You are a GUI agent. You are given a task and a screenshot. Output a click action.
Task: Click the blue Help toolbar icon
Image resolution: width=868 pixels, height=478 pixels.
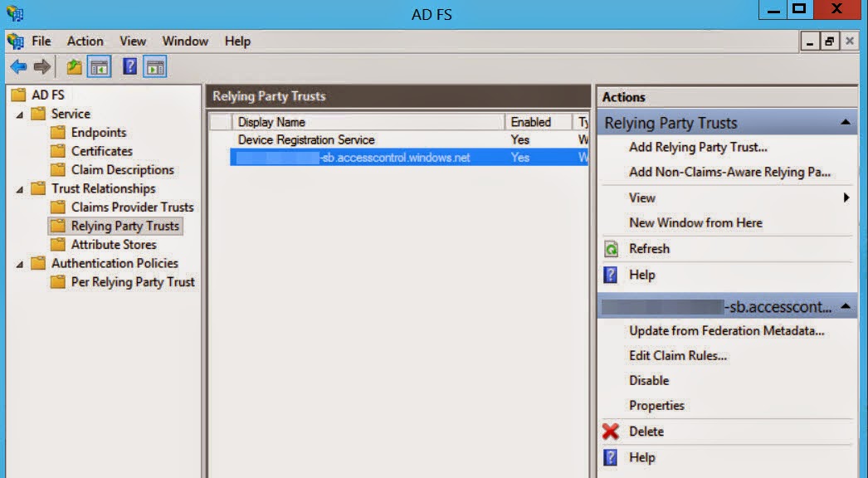pos(129,66)
